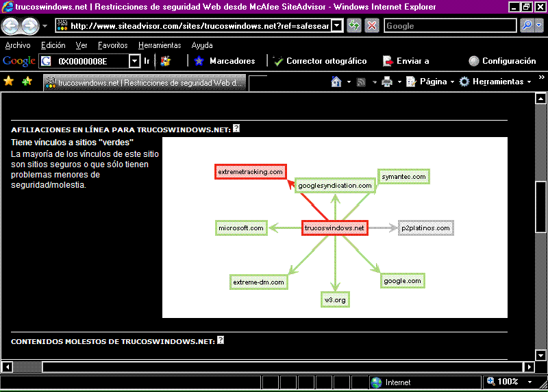Click the browser Back arrow button
The width and height of the screenshot is (548, 392).
11,25
